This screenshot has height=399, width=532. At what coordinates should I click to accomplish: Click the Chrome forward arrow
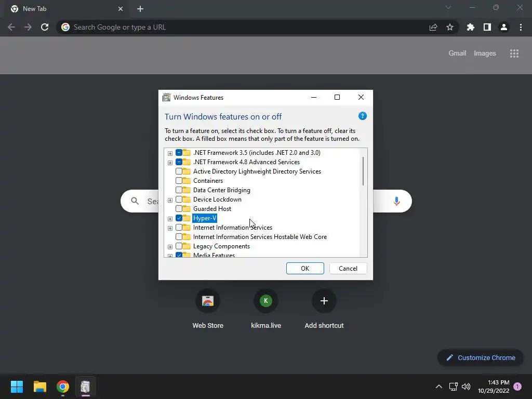tap(28, 27)
